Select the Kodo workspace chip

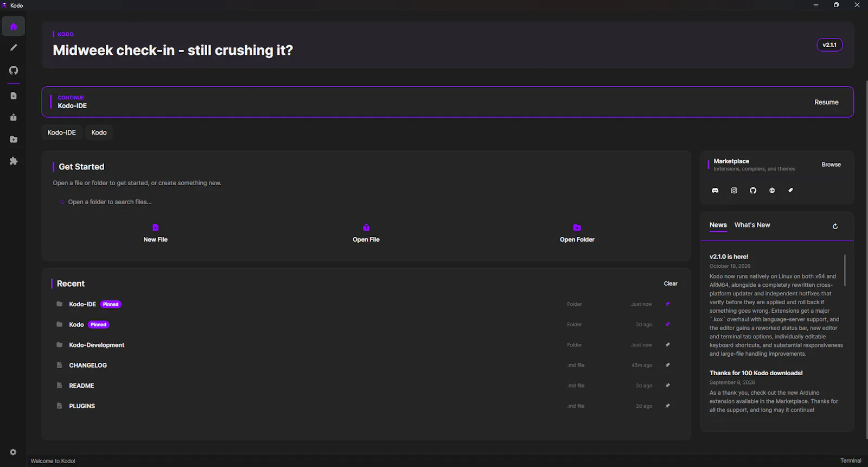[99, 132]
